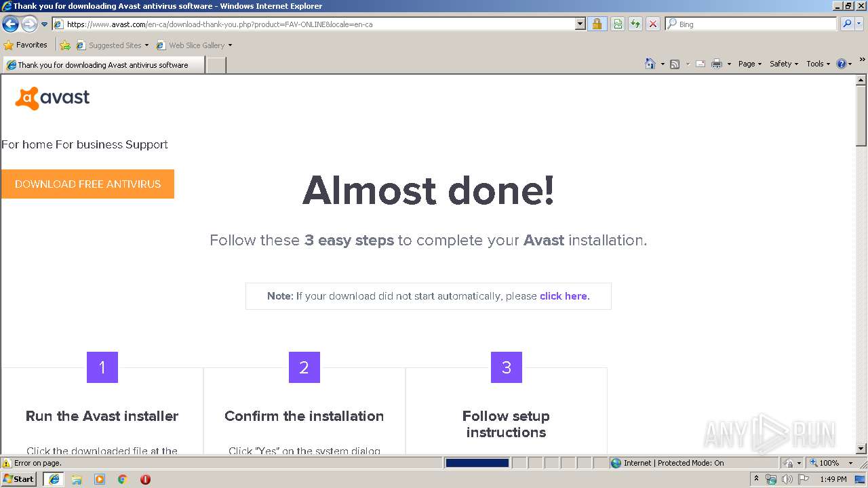Screen dimensions: 868x488
Task: Expand the Print options dropdown arrow
Action: pyautogui.click(x=729, y=64)
